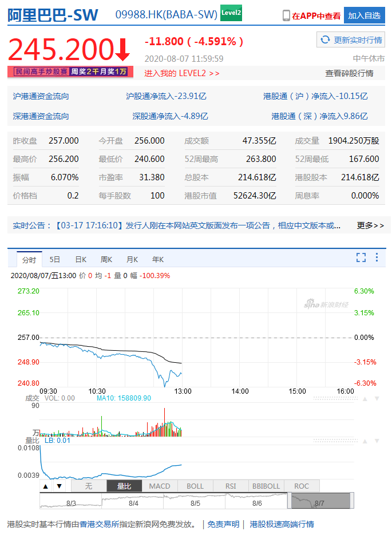Viewport: 392px width, 535px height.
Task: Select the ROC indicator option
Action: coord(302,486)
